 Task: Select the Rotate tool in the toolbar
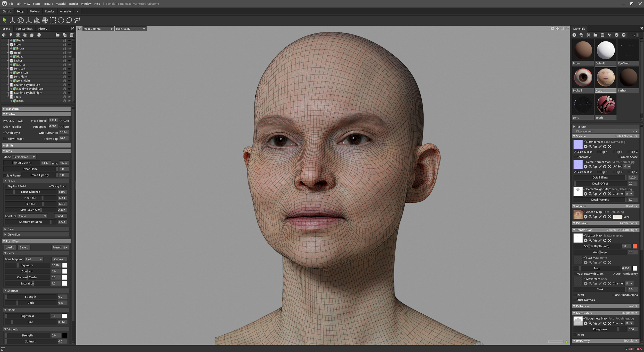point(21,20)
